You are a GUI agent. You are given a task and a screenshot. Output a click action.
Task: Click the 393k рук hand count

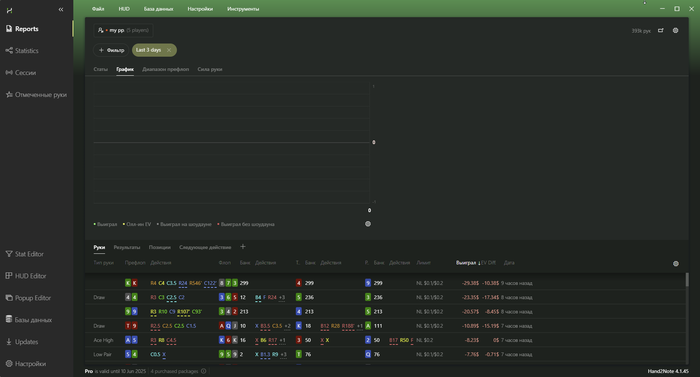point(641,31)
